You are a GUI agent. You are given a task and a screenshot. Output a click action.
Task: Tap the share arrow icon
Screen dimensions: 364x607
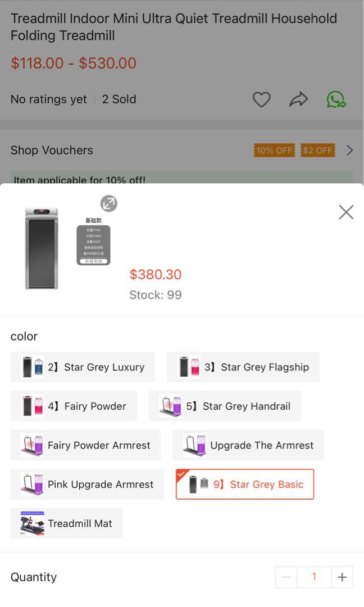298,99
